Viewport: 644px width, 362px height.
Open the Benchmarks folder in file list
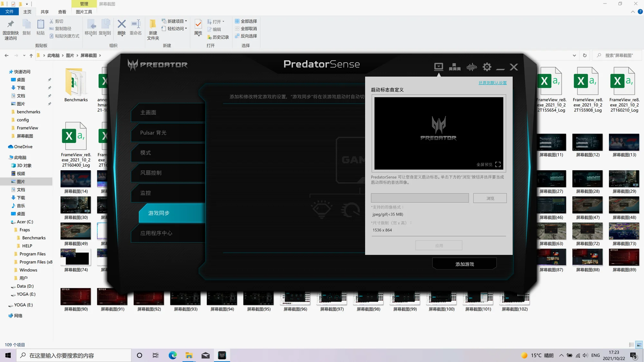pos(76,85)
